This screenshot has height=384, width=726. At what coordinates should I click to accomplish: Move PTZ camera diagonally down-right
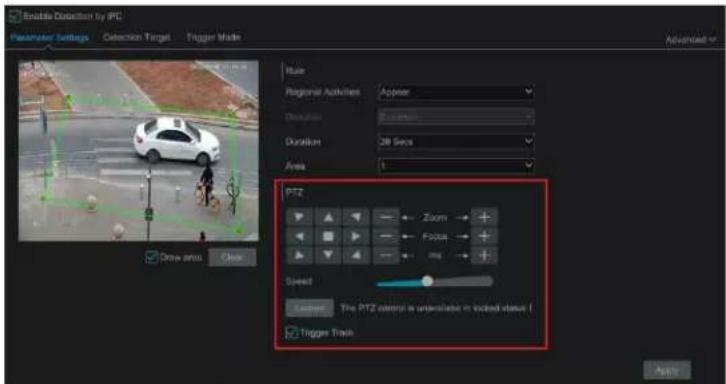(x=356, y=255)
